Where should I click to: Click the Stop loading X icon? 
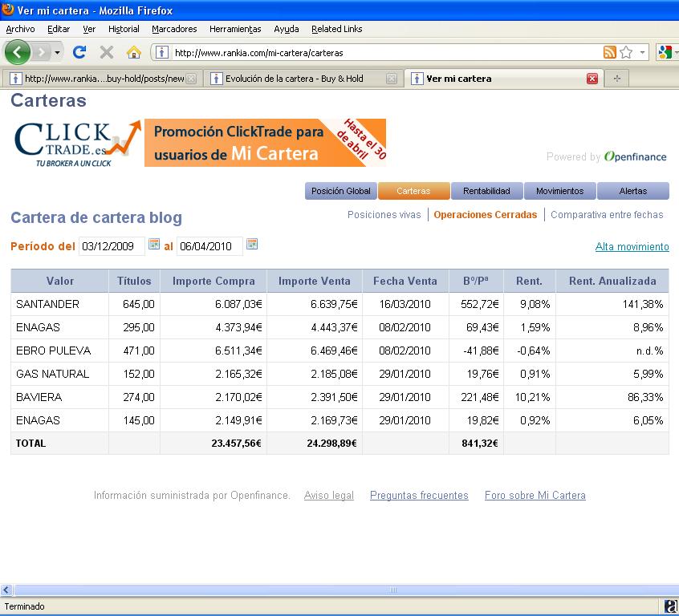point(106,53)
